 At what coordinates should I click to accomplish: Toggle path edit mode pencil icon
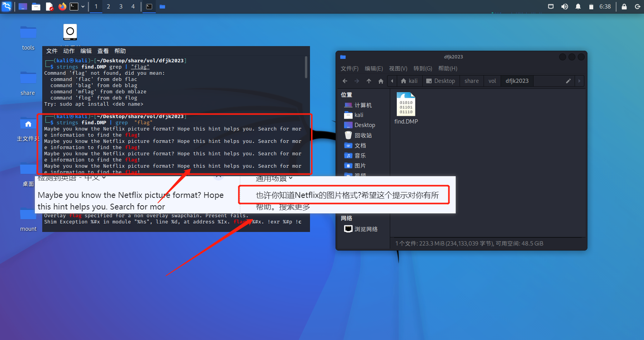click(x=568, y=81)
